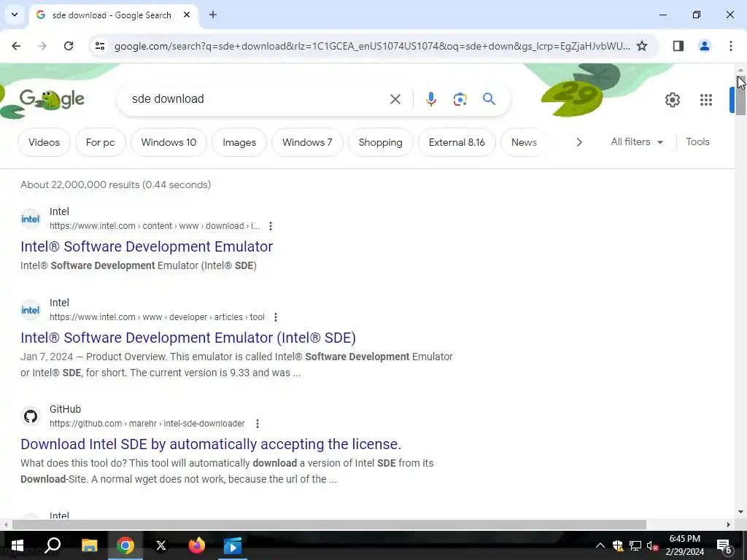747x560 pixels.
Task: Click the github.com marehr URL breadcrumb
Action: tap(147, 424)
